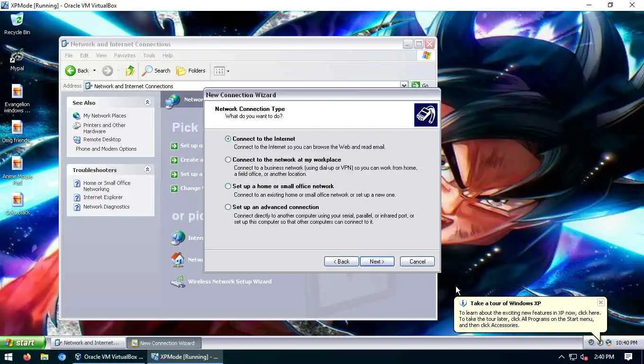644x364 pixels.
Task: Click the Back button in the wizard
Action: click(x=341, y=262)
